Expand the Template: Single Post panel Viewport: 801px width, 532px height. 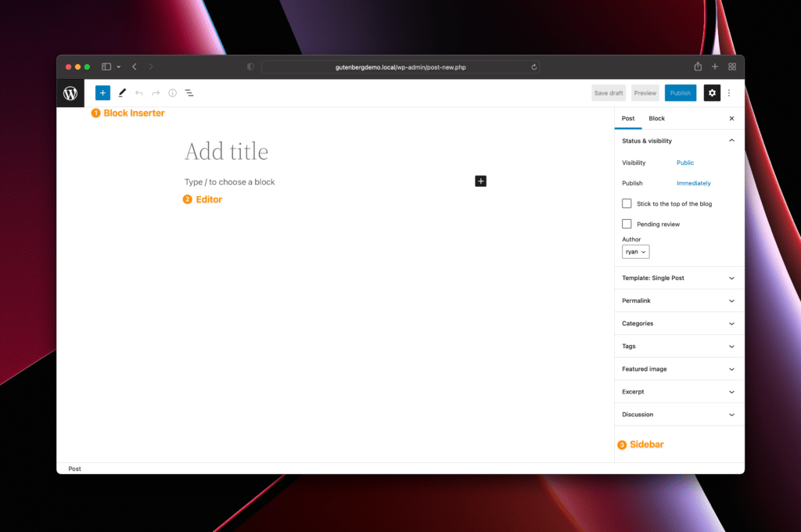tap(678, 278)
